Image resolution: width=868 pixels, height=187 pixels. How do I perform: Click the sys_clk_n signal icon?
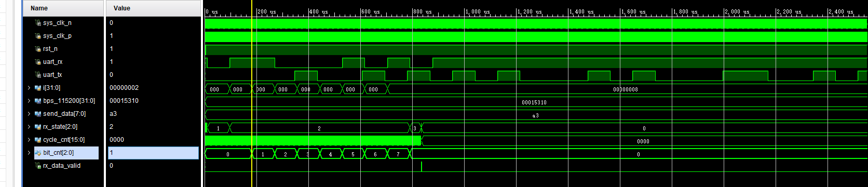pyautogui.click(x=38, y=23)
